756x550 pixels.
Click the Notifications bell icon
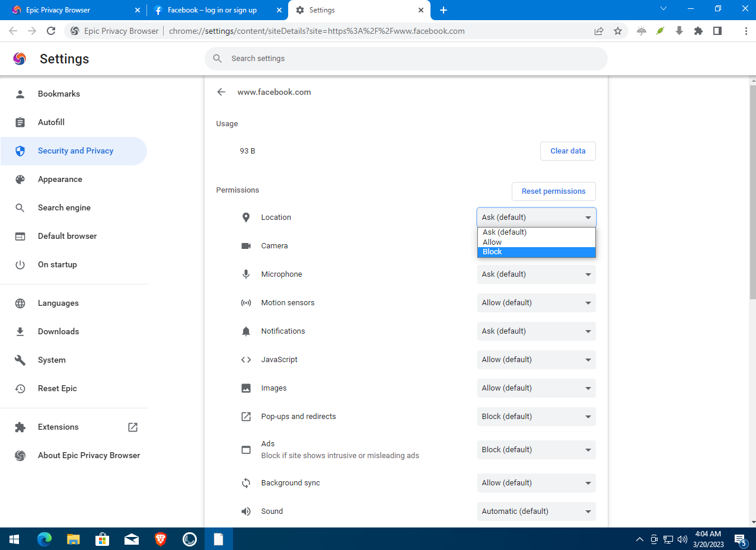(246, 331)
